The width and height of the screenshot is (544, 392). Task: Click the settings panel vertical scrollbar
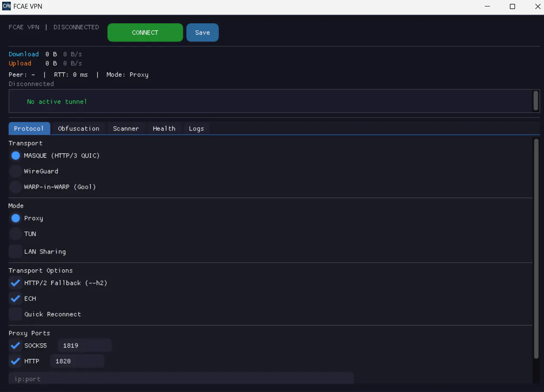click(536, 248)
